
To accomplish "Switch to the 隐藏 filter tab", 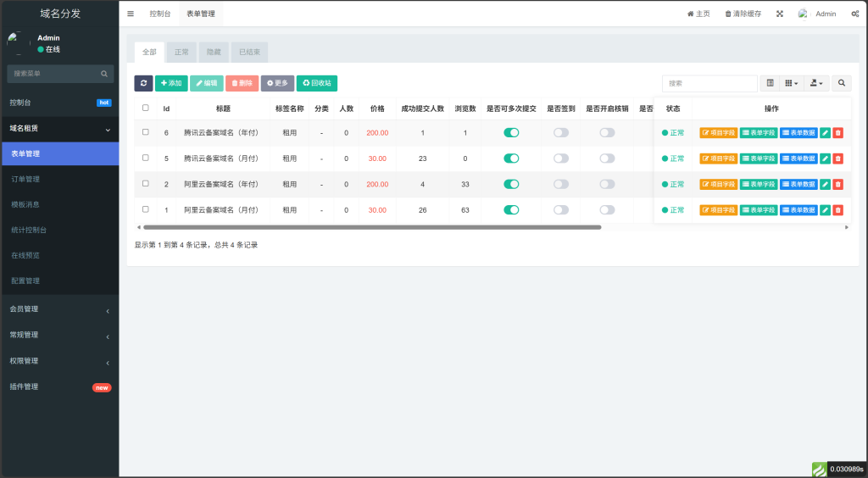I will point(214,52).
